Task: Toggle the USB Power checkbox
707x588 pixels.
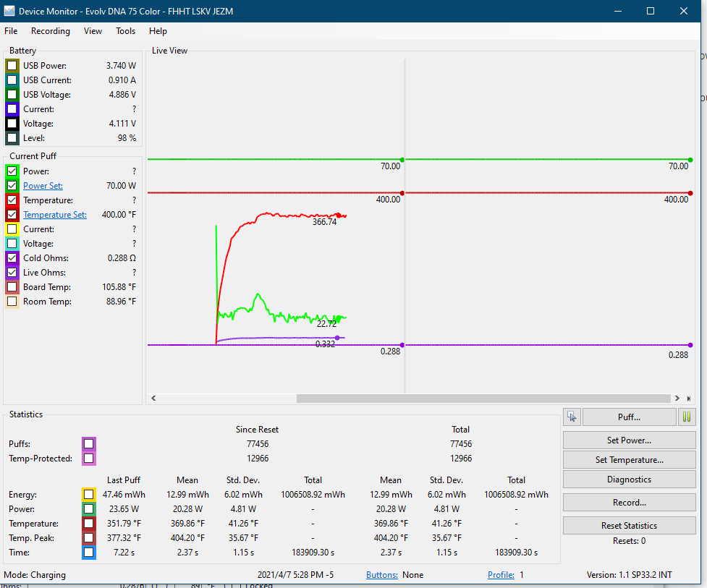Action: pos(12,66)
